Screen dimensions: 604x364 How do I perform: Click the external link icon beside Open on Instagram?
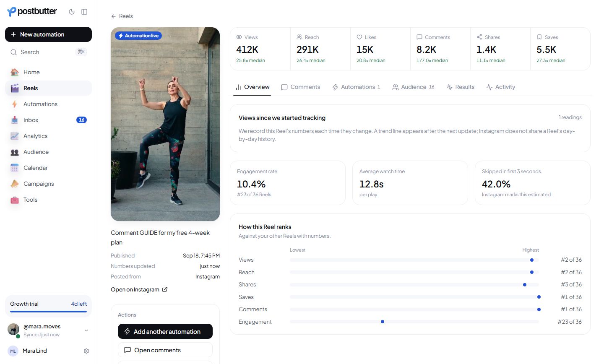(x=165, y=289)
